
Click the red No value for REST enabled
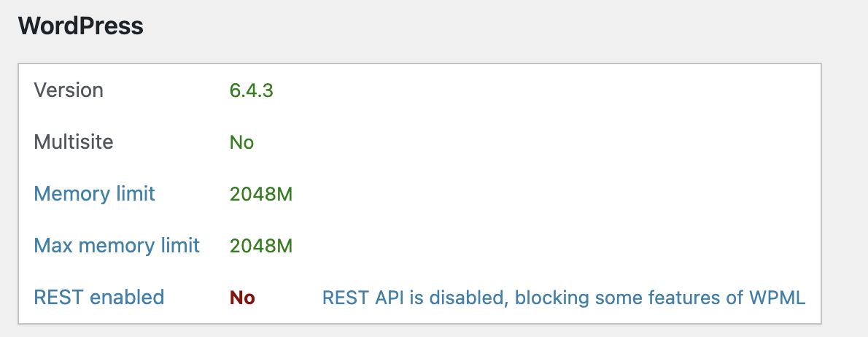pyautogui.click(x=242, y=298)
